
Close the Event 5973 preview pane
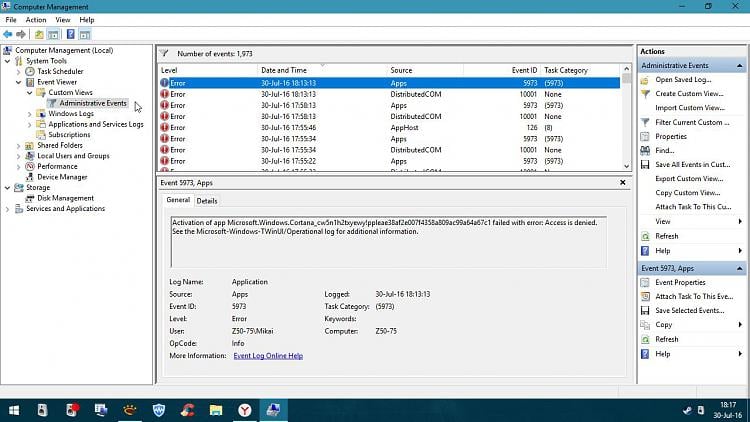click(x=622, y=182)
